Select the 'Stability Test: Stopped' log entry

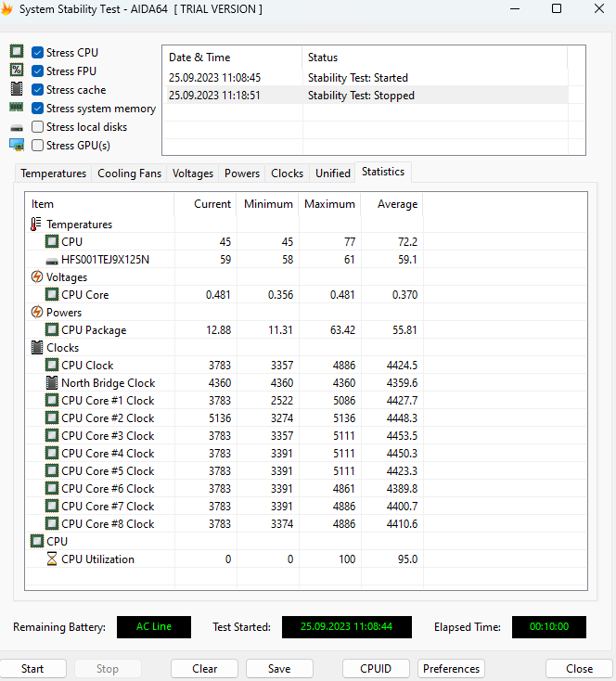tap(366, 96)
